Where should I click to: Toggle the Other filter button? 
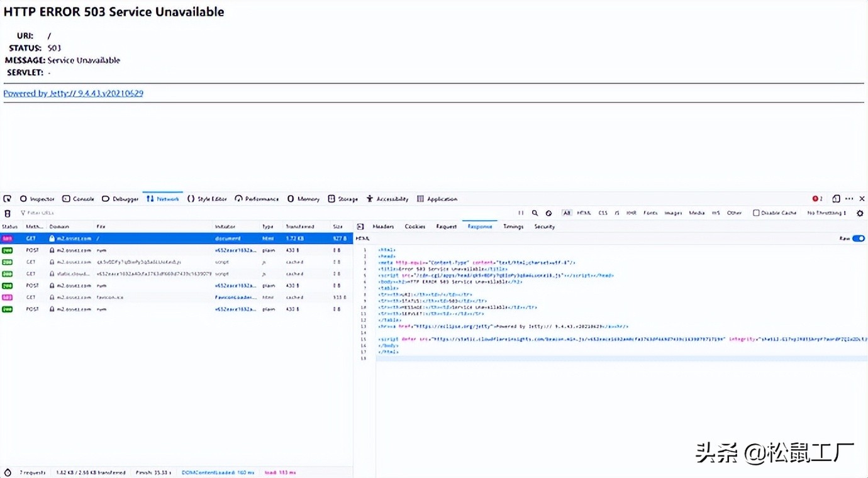(734, 213)
